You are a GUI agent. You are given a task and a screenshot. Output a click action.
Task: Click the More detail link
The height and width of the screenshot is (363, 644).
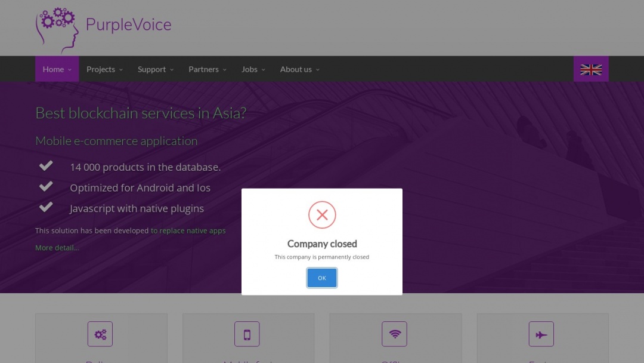(x=57, y=247)
